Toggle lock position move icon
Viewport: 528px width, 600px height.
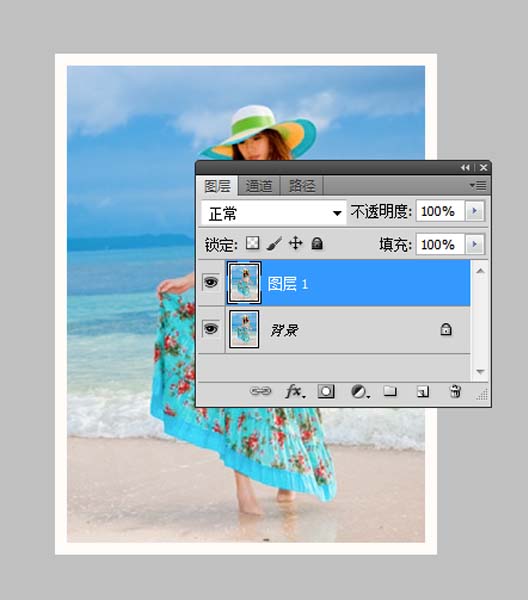295,243
